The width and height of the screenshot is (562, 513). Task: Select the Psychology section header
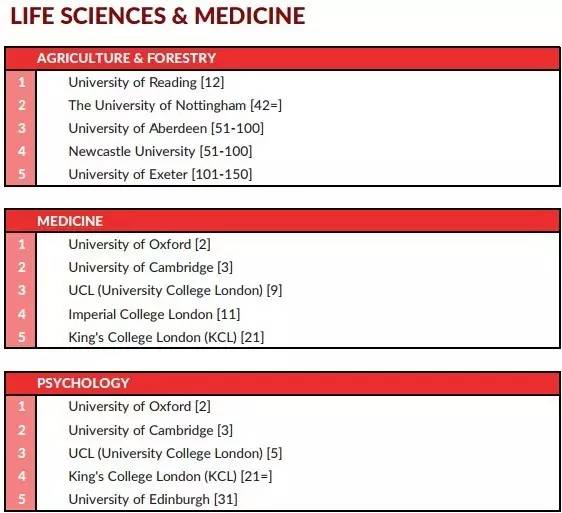83,383
